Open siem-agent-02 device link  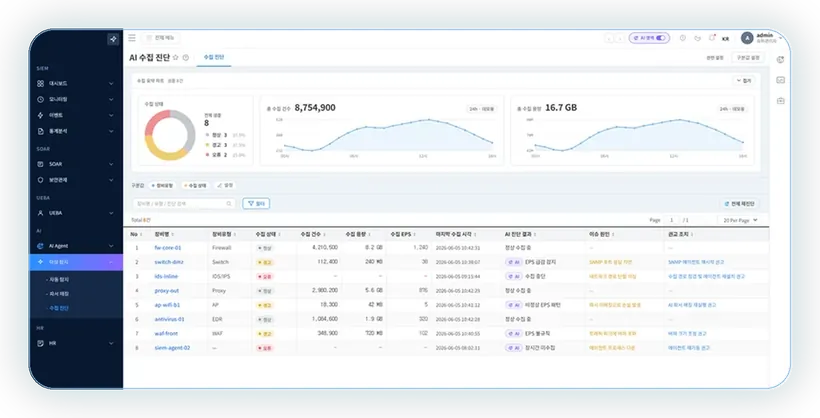(172, 348)
